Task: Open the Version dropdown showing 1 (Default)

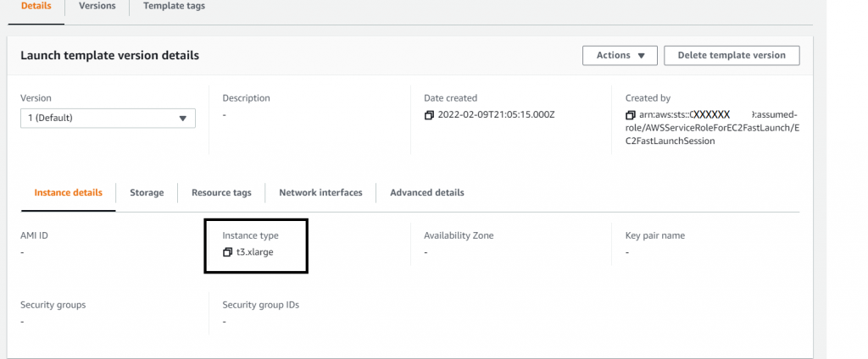Action: pyautogui.click(x=108, y=118)
